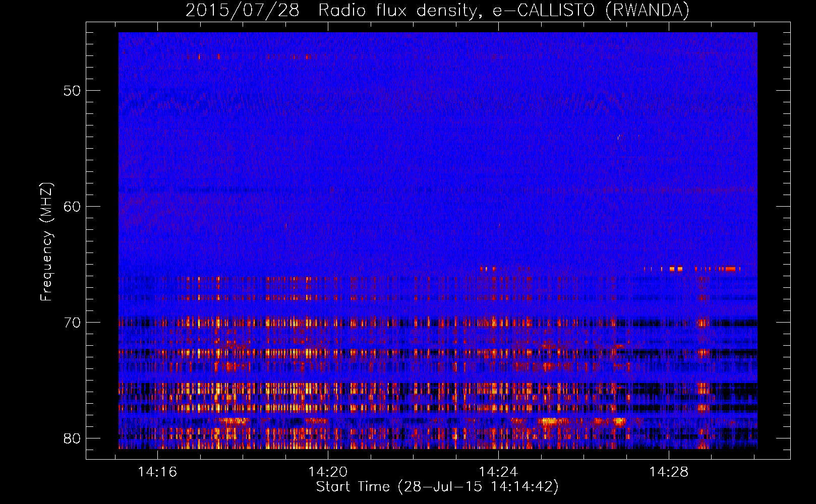The width and height of the screenshot is (816, 504).
Task: Click the plot title "2015/07/28 Radio flux density, e-CALLISTO (RWANDA)"
Action: pos(437,11)
